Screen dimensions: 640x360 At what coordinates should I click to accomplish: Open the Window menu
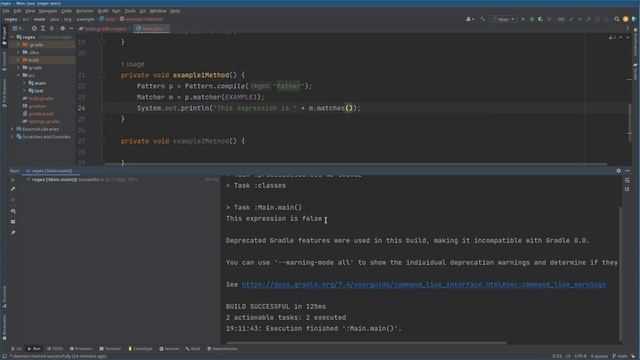click(158, 11)
